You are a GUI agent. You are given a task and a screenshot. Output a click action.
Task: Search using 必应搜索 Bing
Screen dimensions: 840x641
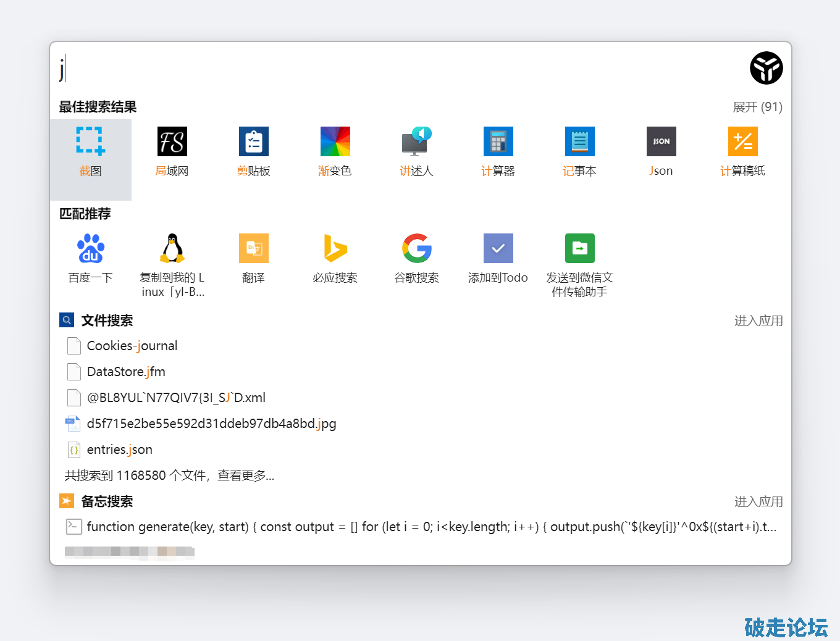click(x=335, y=259)
